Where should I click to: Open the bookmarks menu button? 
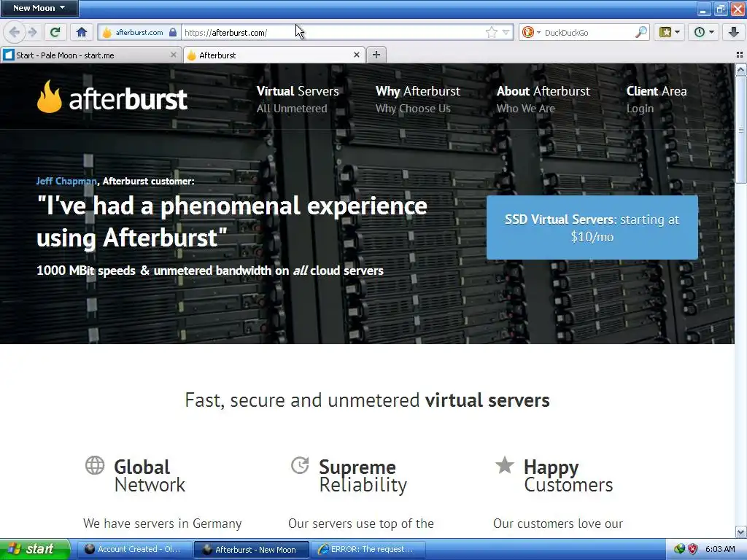670,32
